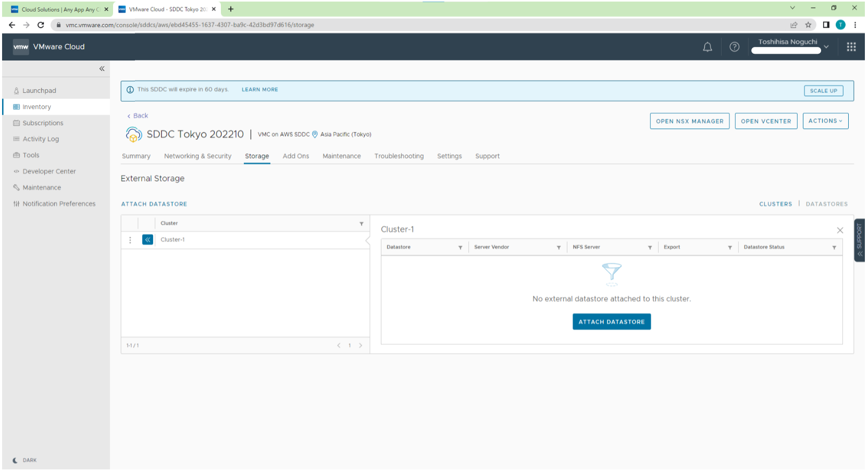This screenshot has height=472, width=868.
Task: Click the Scale Up button
Action: [823, 91]
